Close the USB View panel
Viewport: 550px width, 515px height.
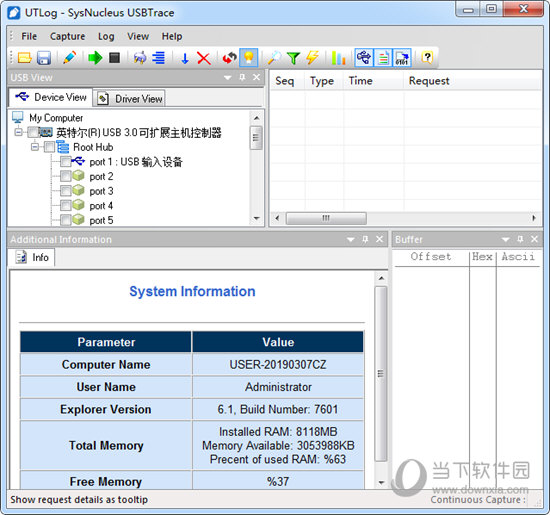point(257,77)
